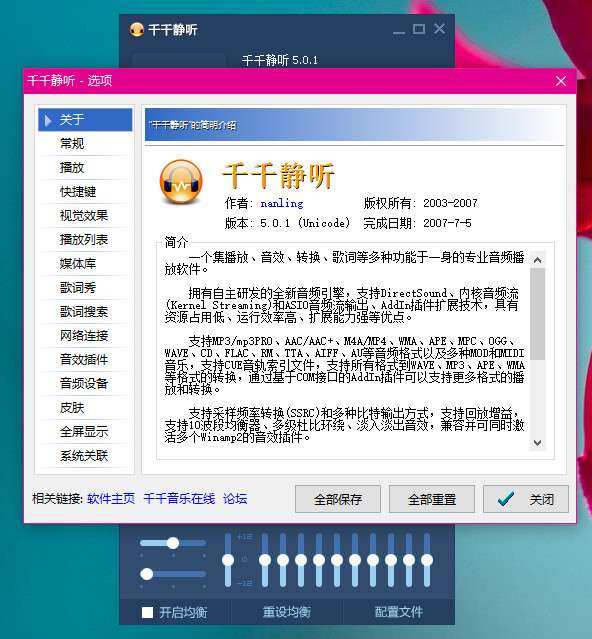This screenshot has width=592, height=639.
Task: Select 音效插件 in the sidebar
Action: point(85,359)
